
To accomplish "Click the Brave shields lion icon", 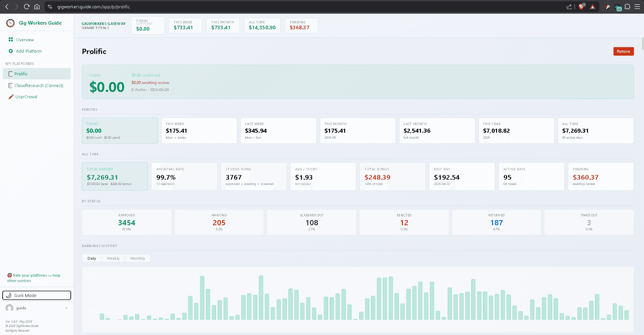I will pyautogui.click(x=582, y=7).
